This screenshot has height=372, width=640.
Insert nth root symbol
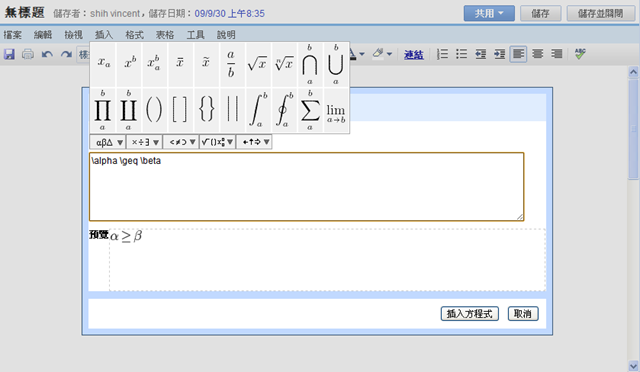[x=284, y=64]
